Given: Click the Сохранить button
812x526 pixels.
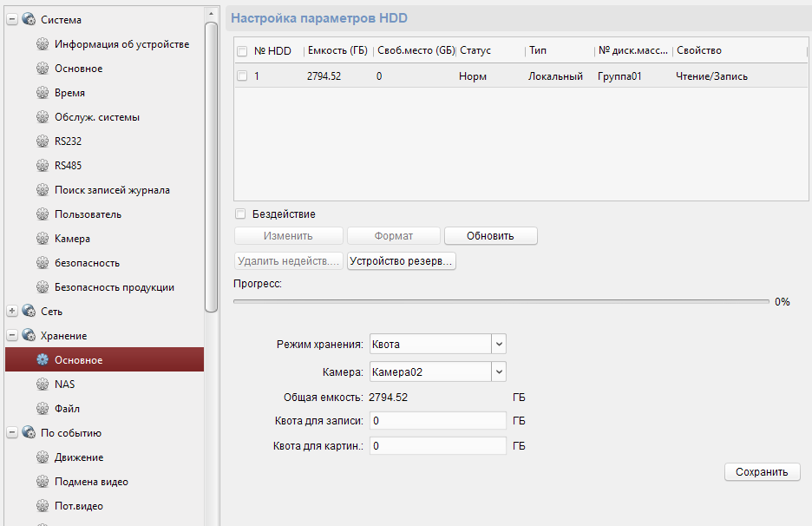Looking at the screenshot, I should tap(762, 472).
